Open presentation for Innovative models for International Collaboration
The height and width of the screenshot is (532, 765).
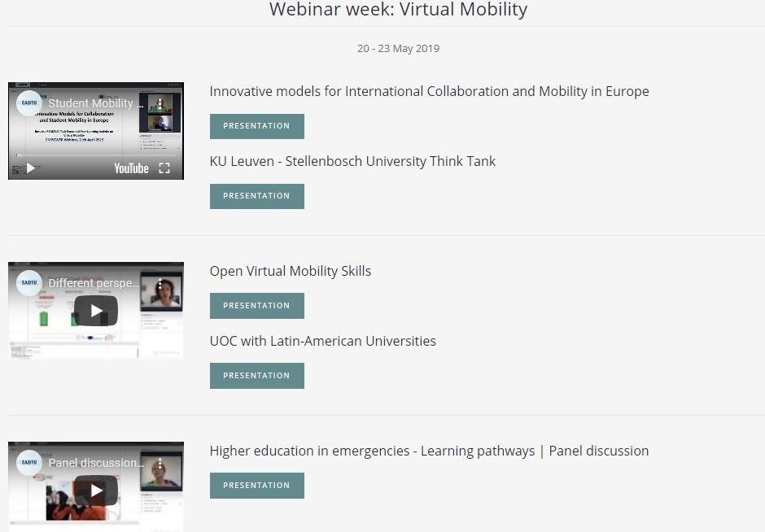256,126
